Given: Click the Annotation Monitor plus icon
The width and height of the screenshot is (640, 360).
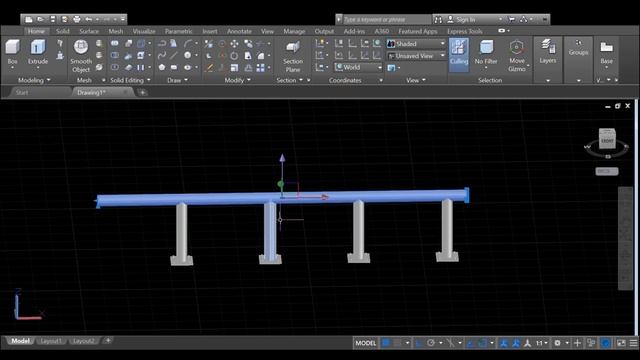Looking at the screenshot, I should click(577, 343).
